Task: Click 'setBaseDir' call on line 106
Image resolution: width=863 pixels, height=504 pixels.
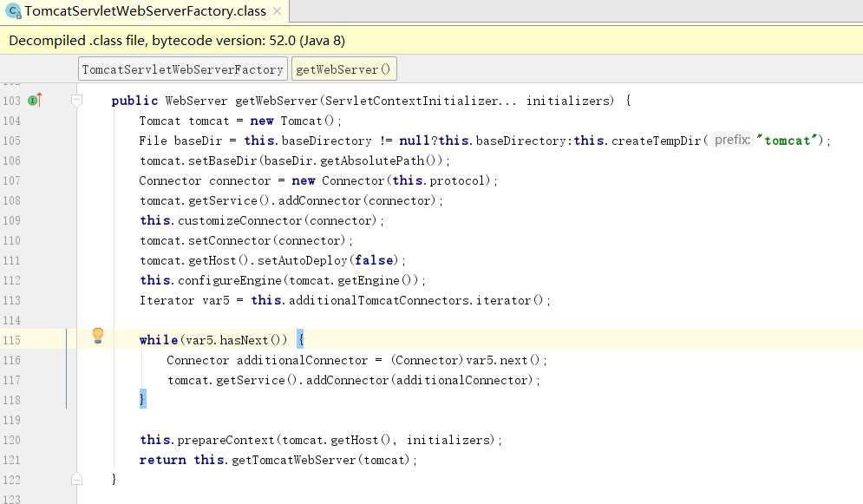Action: (223, 160)
